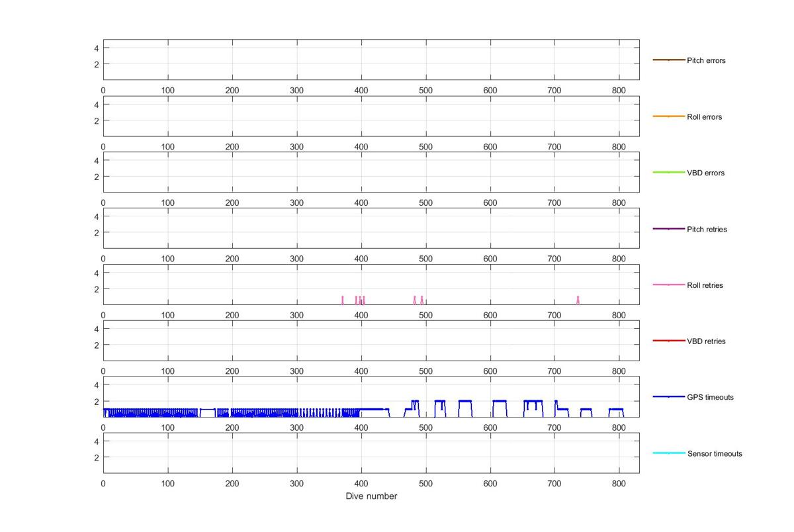The height and width of the screenshot is (532, 794).
Task: Select the GPS timeouts legend label
Action: pyautogui.click(x=710, y=397)
